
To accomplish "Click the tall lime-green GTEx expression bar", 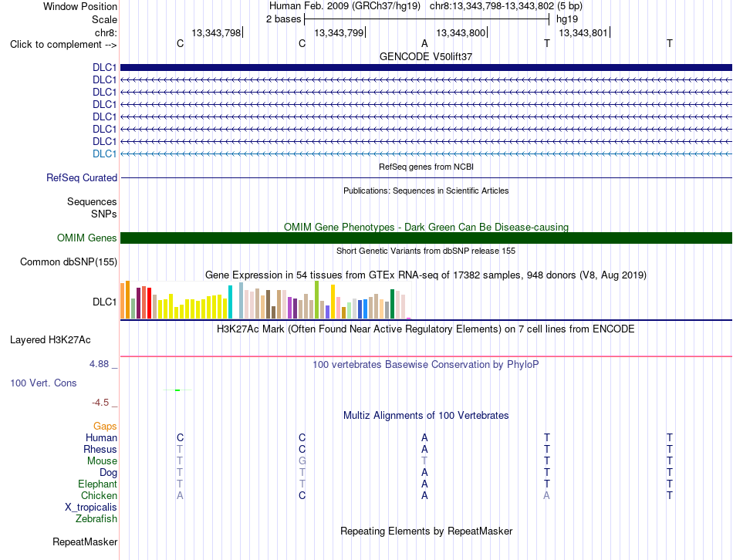I will click(x=317, y=299).
